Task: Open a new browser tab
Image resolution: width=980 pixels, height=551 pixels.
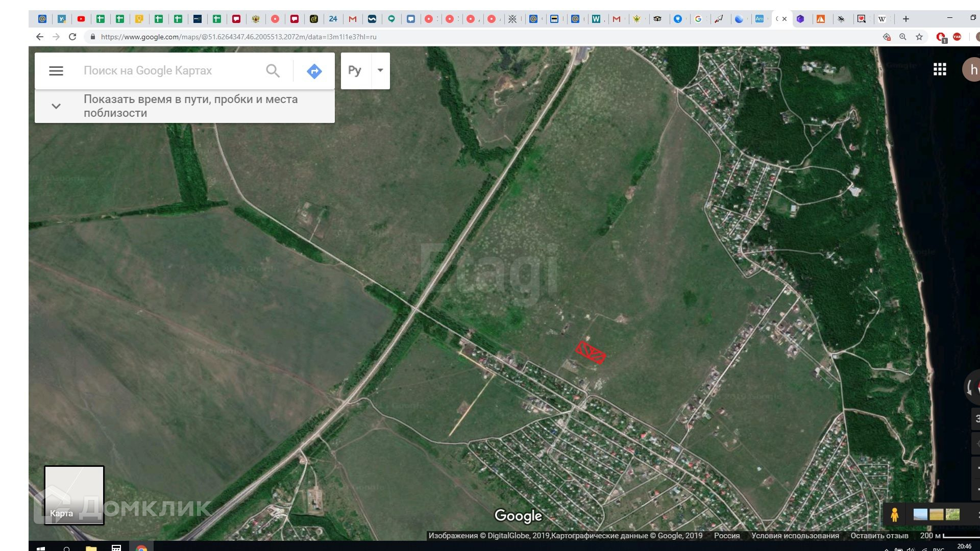Action: [906, 19]
